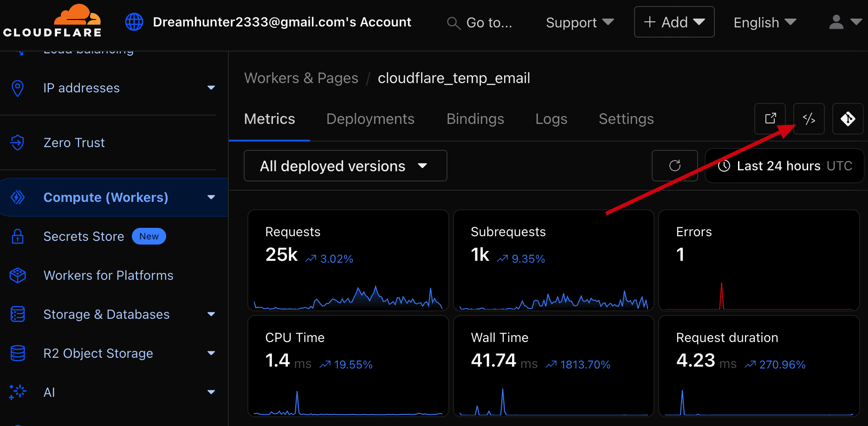This screenshot has width=868, height=426.
Task: Click the git repository icon button
Action: 848,119
